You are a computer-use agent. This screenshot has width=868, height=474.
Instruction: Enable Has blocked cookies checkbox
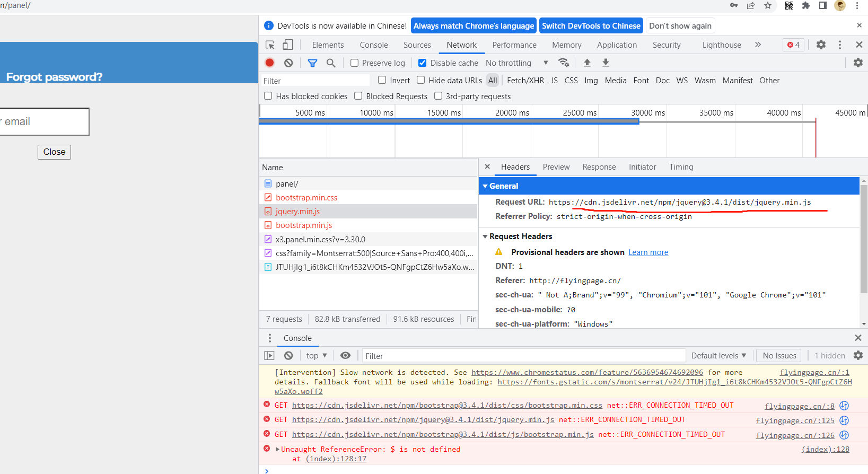(268, 96)
